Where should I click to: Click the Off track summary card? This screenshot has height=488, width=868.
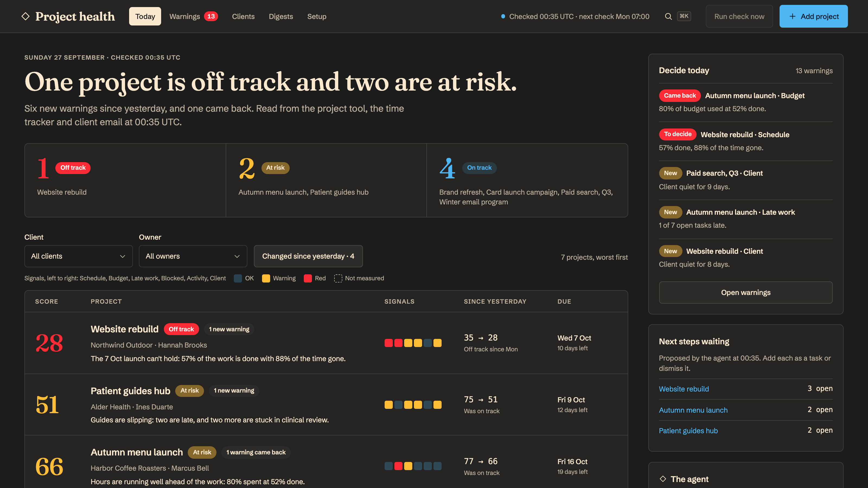pyautogui.click(x=125, y=180)
